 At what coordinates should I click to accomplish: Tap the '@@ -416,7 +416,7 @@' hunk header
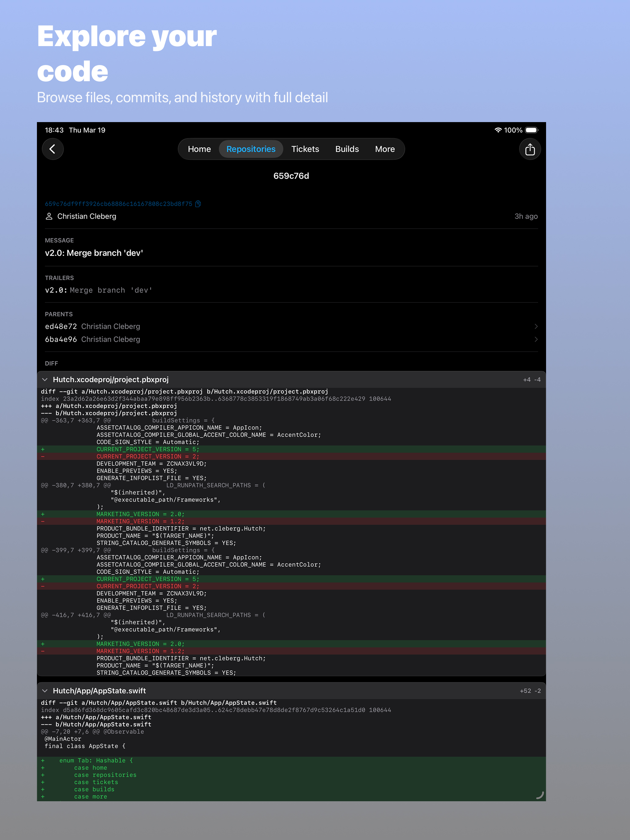tap(76, 615)
